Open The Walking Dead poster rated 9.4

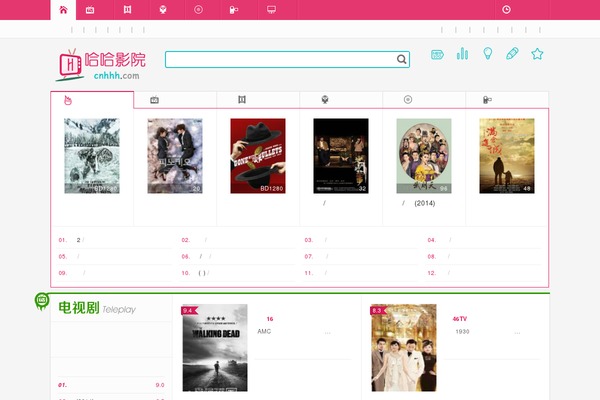[x=215, y=348]
